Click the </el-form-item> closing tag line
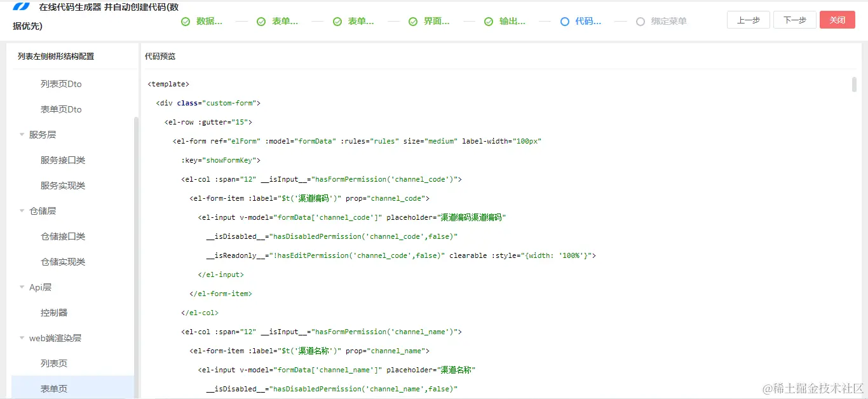This screenshot has height=399, width=868. point(220,294)
